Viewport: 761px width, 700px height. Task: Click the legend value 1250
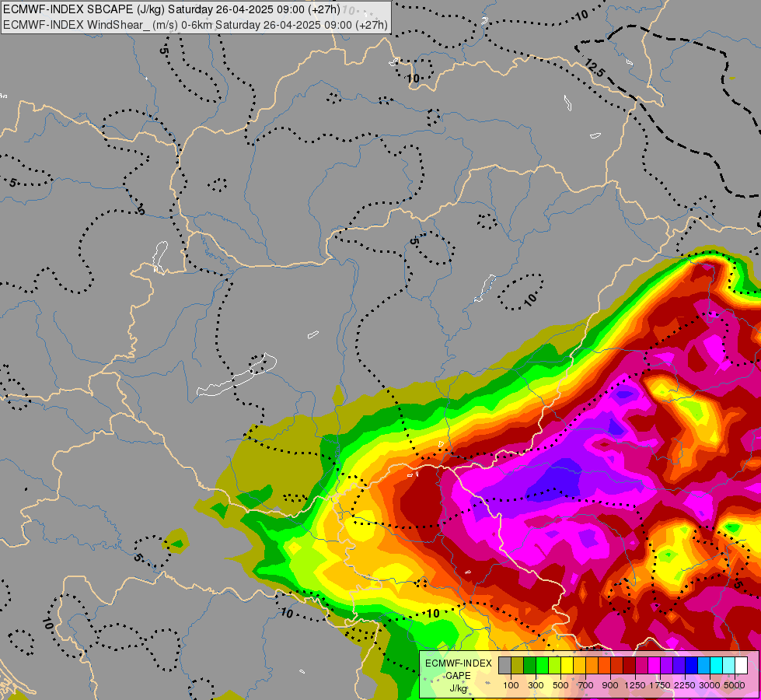(635, 685)
